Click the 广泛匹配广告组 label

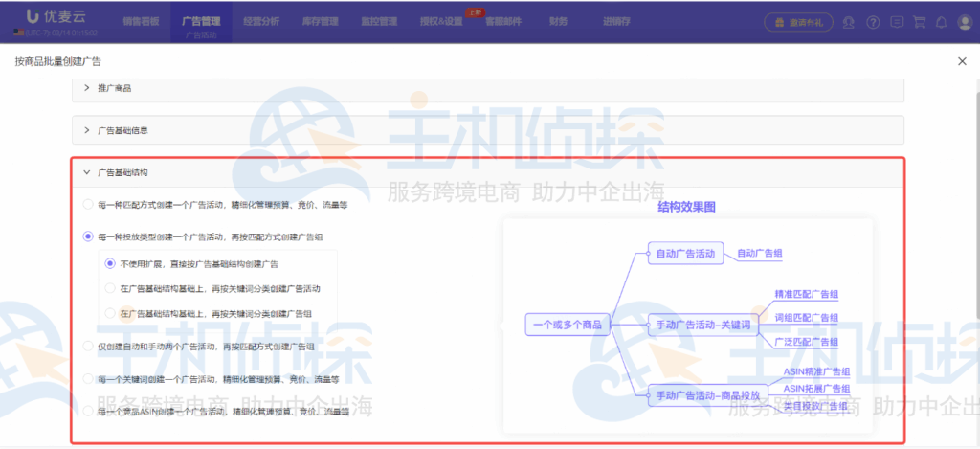806,342
